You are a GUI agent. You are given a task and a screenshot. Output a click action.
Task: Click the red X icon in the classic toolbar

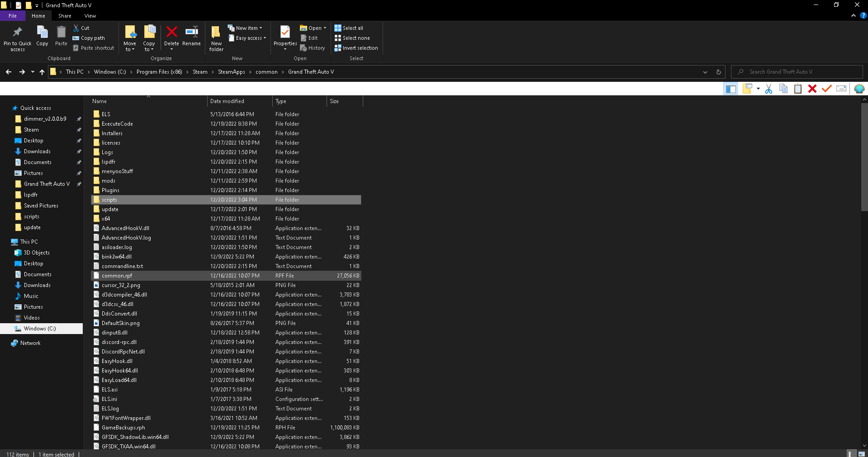pos(812,89)
